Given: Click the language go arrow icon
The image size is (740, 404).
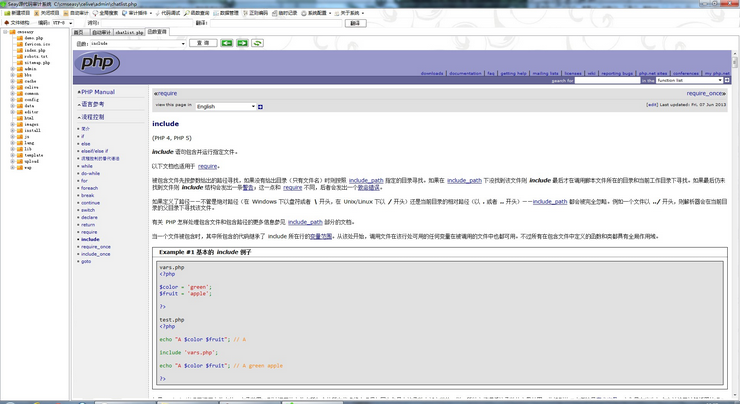Looking at the screenshot, I should pos(260,107).
